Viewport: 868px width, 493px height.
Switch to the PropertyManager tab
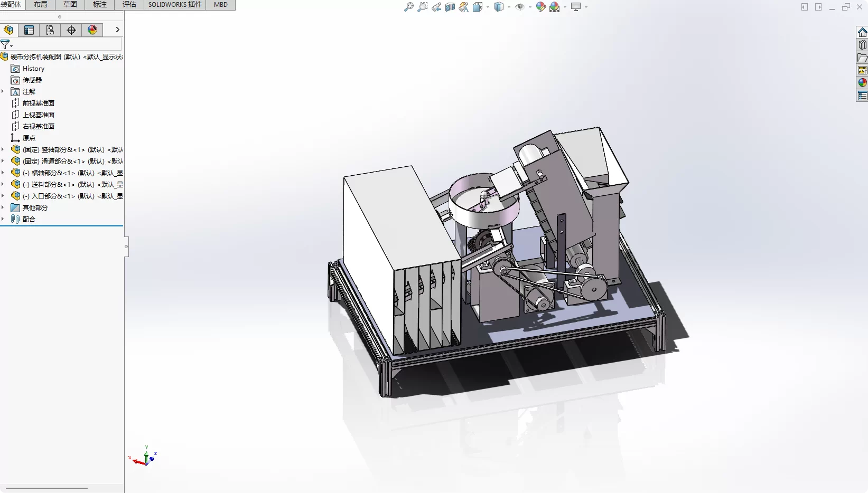pos(29,30)
